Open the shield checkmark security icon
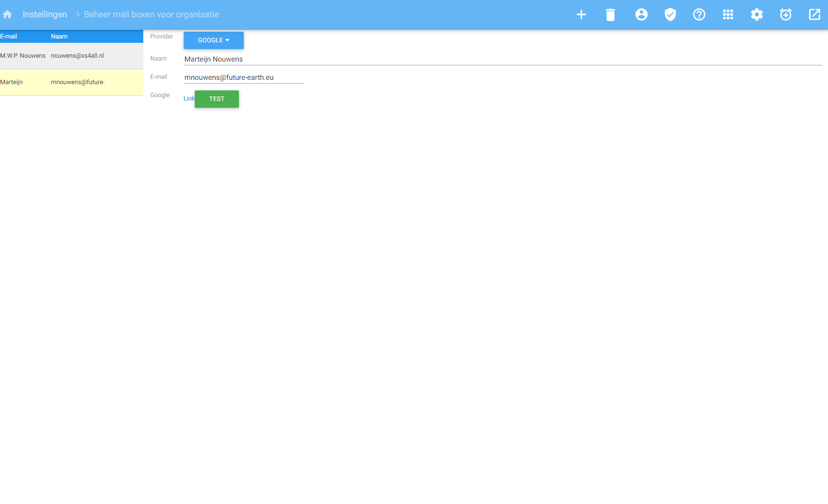 click(x=670, y=14)
